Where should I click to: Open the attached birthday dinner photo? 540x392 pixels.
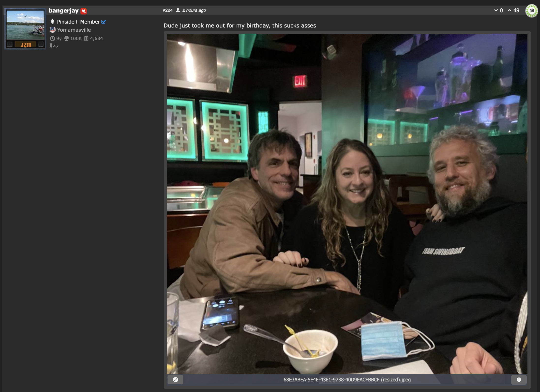347,204
